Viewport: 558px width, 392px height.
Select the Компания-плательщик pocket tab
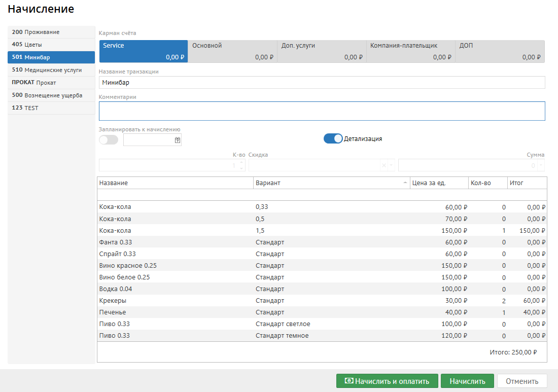(x=410, y=51)
